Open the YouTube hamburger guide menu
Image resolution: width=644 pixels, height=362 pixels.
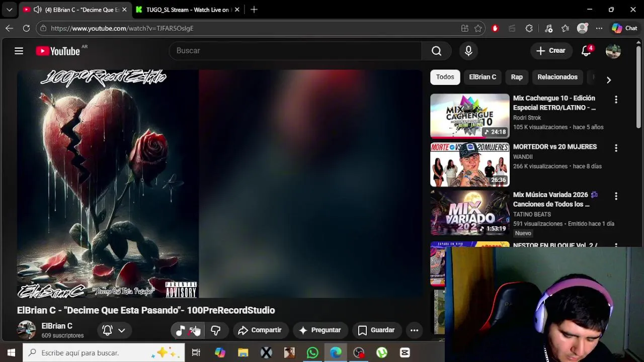tap(19, 51)
